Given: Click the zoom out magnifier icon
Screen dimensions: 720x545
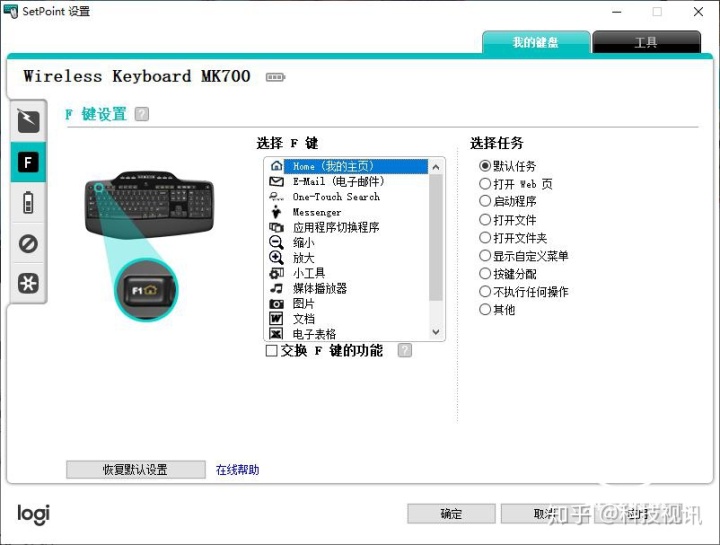Looking at the screenshot, I should 276,242.
